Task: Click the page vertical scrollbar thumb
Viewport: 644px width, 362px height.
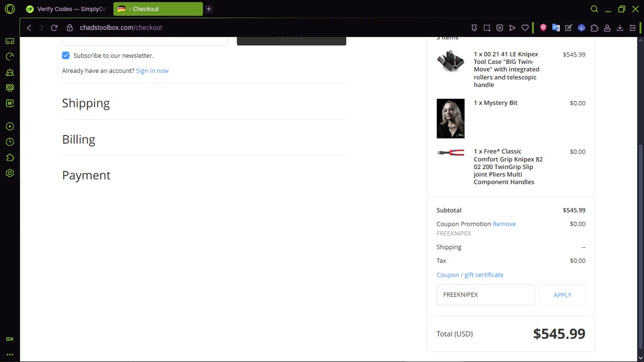Action: coord(641,246)
